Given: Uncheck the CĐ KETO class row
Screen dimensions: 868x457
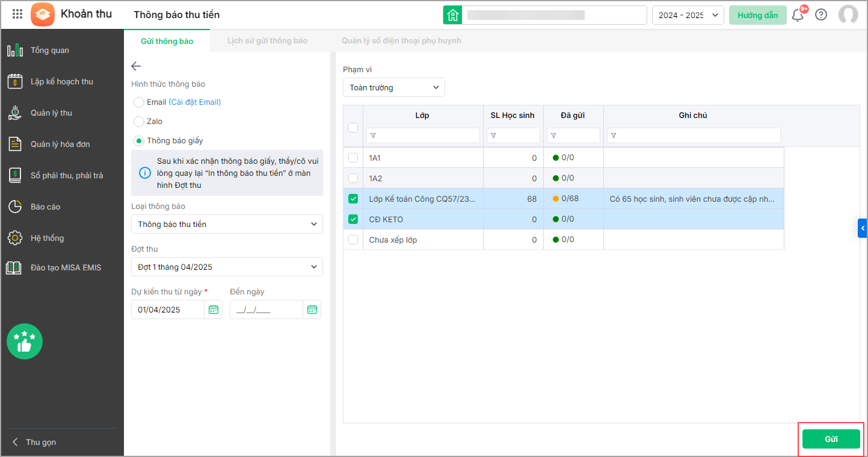Looking at the screenshot, I should tap(353, 219).
